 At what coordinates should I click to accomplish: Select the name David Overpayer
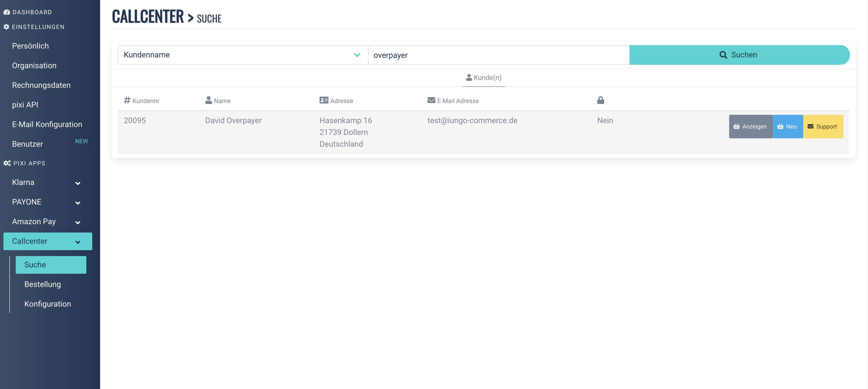[x=234, y=121]
